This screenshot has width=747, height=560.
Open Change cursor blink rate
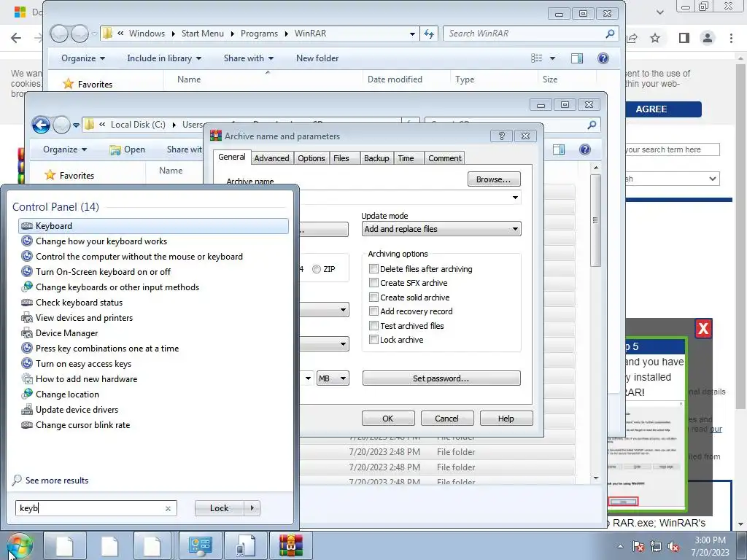(x=83, y=425)
